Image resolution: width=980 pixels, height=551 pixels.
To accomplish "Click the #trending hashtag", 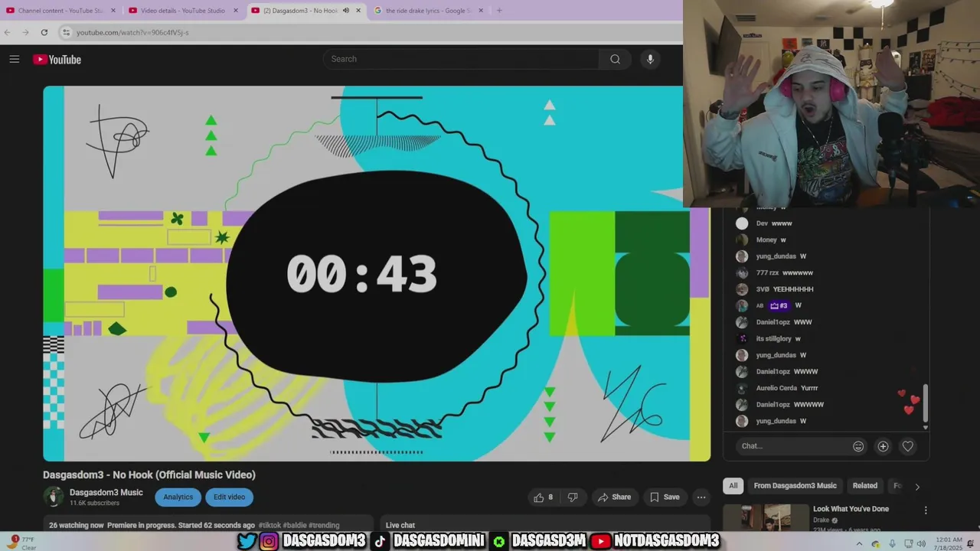I will pyautogui.click(x=324, y=526).
